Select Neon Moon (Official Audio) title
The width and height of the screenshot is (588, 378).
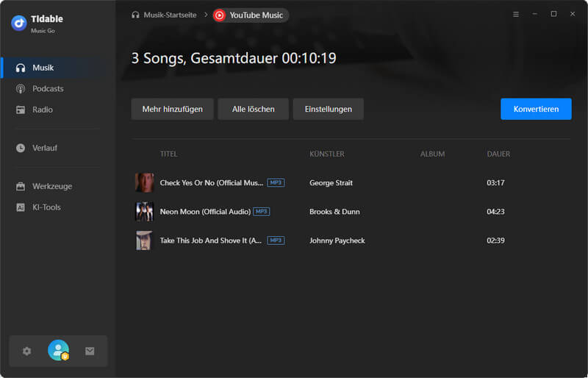(205, 212)
